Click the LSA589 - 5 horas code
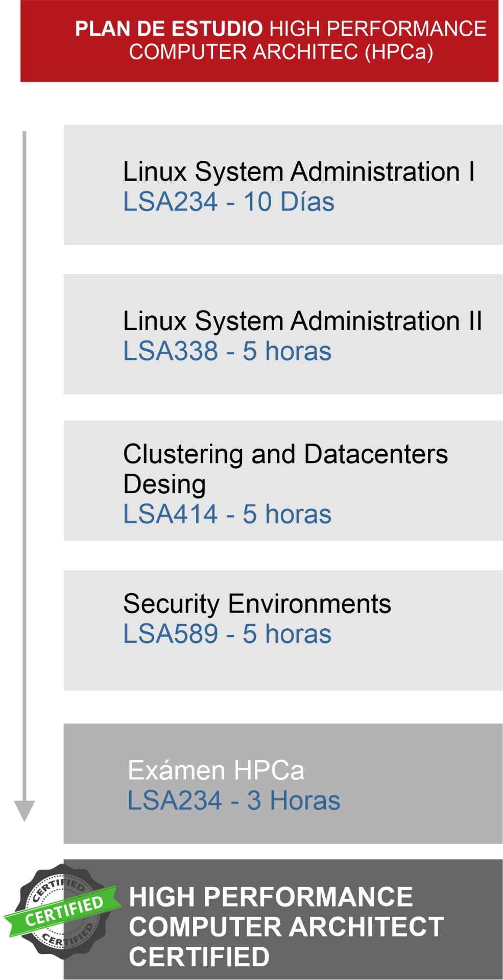Viewport: 503px width, 980px height. point(227,634)
